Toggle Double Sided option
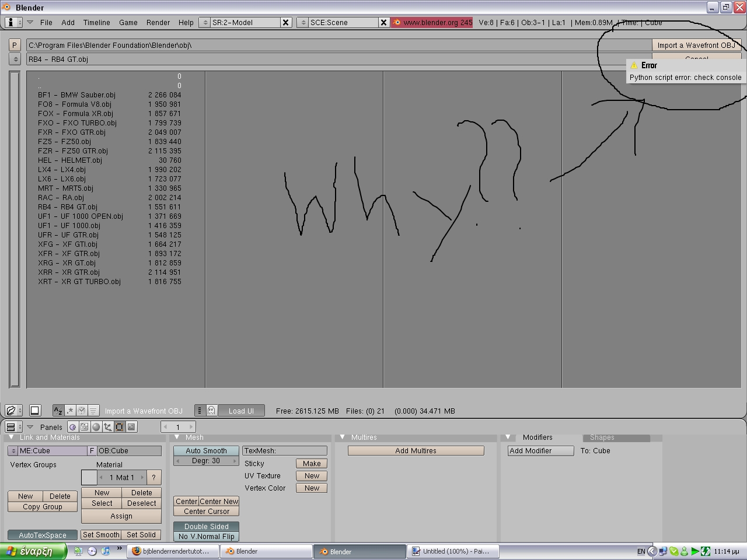 pyautogui.click(x=206, y=526)
